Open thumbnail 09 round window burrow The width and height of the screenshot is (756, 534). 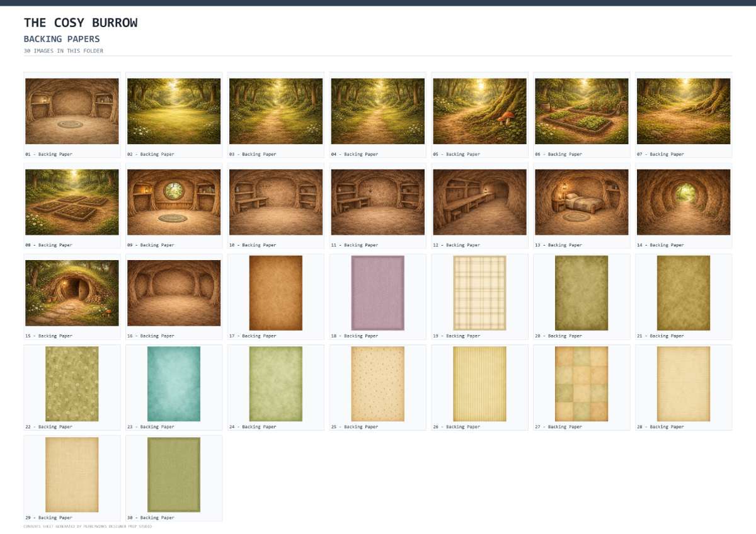click(174, 202)
